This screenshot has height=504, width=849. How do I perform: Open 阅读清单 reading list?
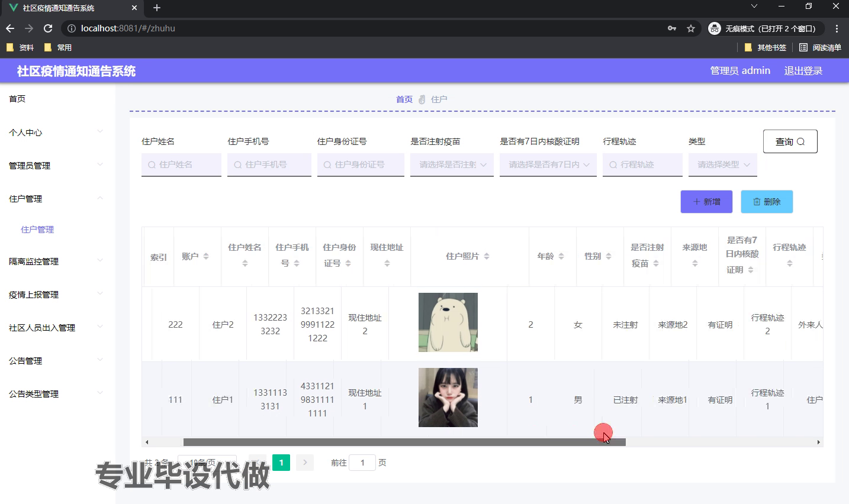click(821, 47)
